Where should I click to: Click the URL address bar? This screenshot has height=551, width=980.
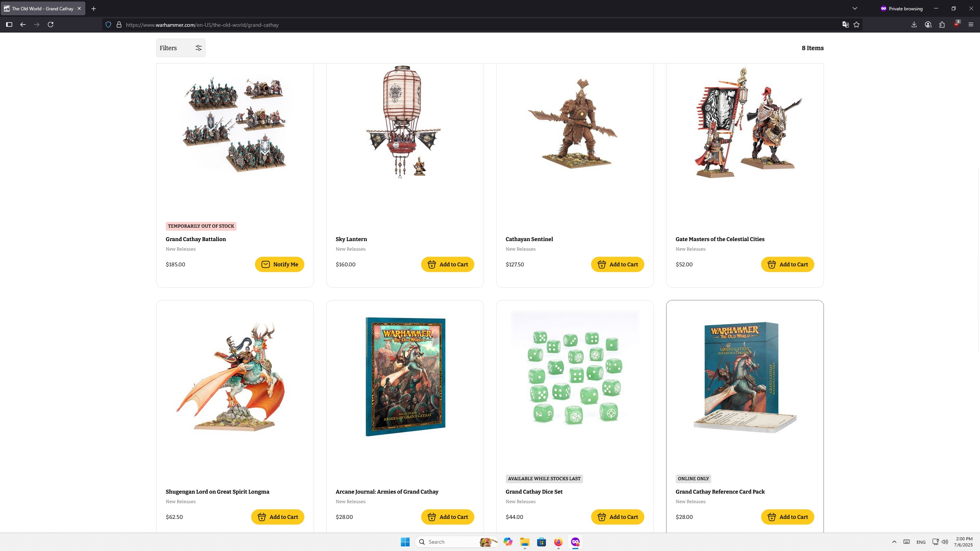(479, 25)
